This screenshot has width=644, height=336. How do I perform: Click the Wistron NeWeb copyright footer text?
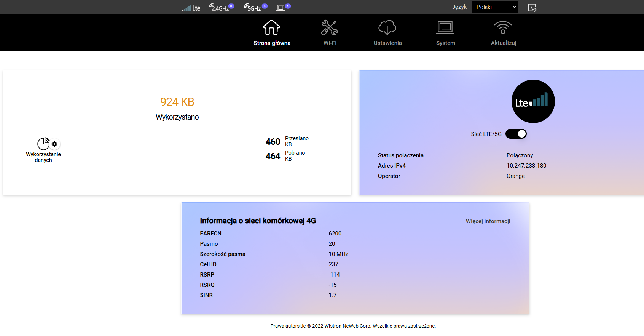pos(353,326)
